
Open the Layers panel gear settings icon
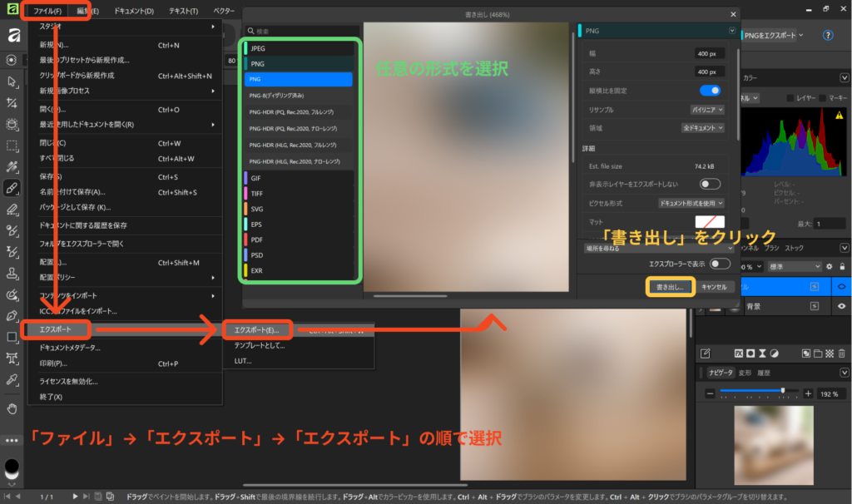830,266
